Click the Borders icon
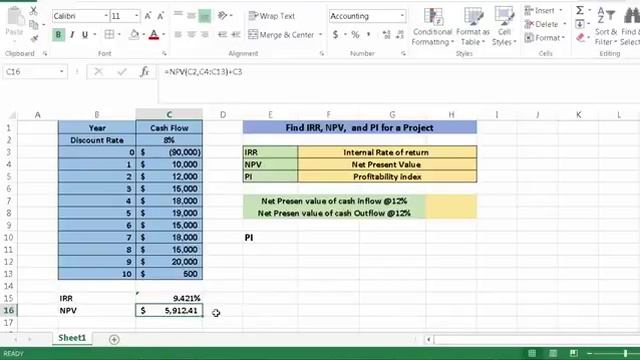This screenshot has width=640, height=360. [109, 35]
